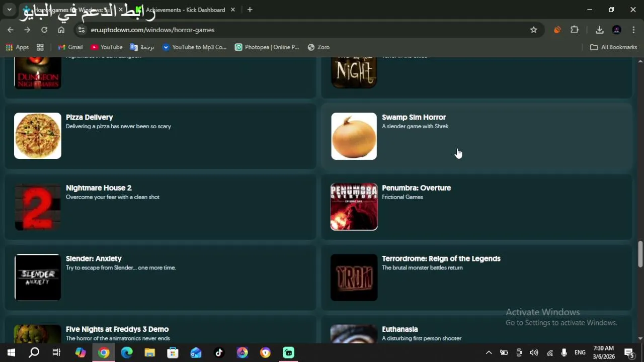Open the Zoro bookmark

click(318, 47)
